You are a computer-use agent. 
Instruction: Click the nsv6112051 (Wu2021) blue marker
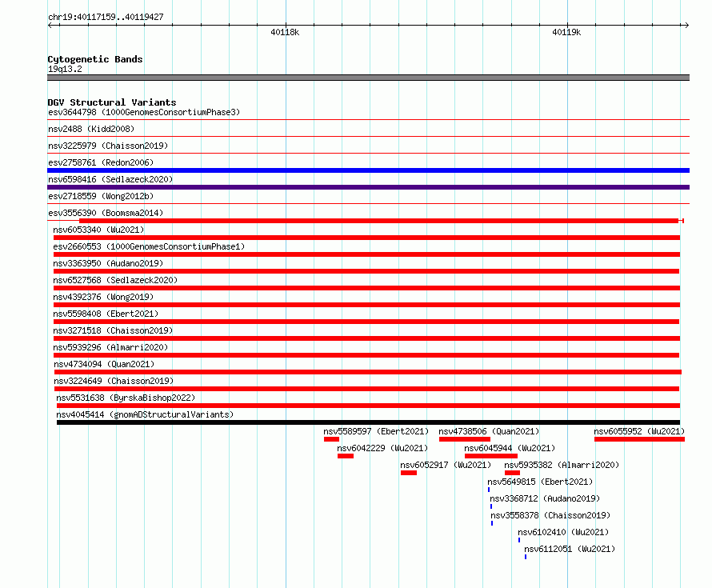[526, 557]
